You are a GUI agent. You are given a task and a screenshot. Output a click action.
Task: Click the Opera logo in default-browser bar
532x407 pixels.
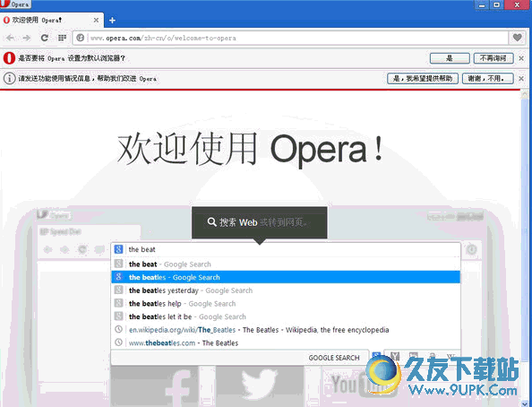(9, 58)
